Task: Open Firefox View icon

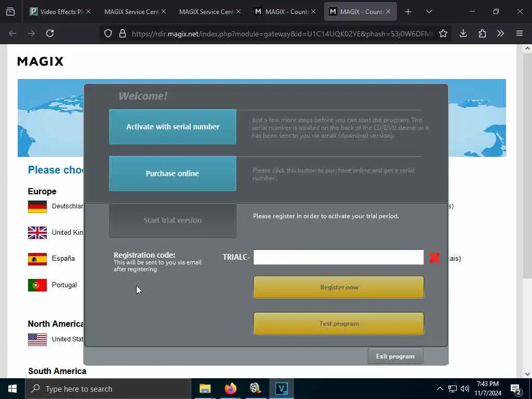Action: pos(10,11)
